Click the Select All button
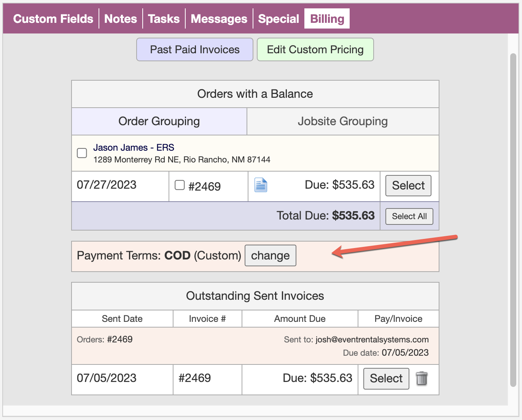 409,216
